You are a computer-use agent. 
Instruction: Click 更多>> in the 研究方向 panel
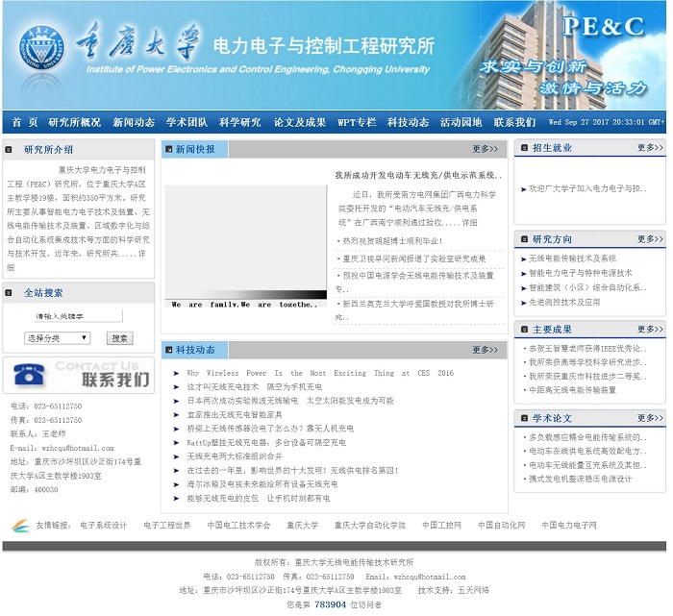[x=650, y=239]
